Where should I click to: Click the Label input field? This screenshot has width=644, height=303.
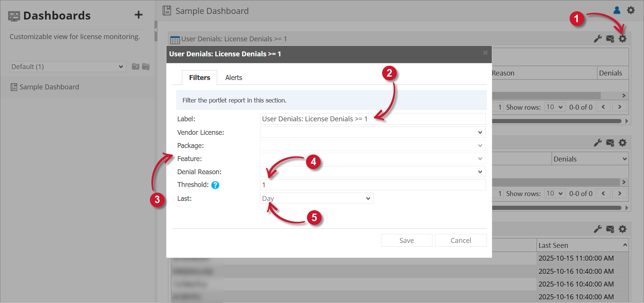(x=373, y=119)
